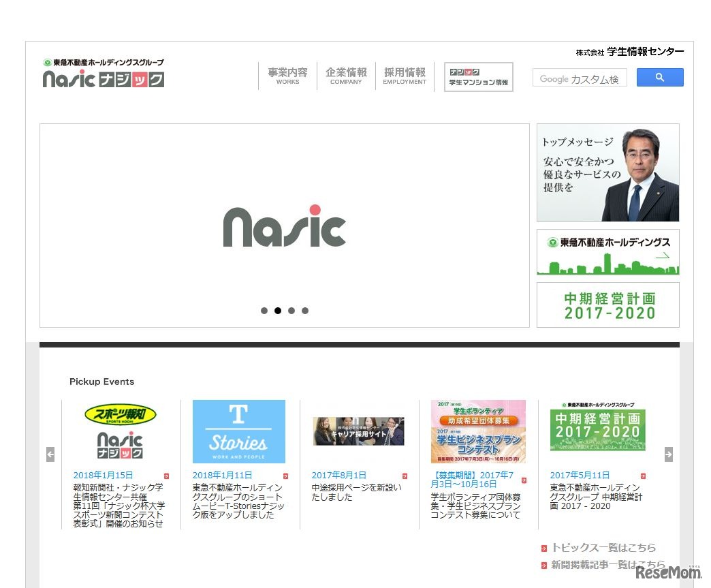
Task: Open the 2018年1月15日 date link
Action: click(x=103, y=475)
